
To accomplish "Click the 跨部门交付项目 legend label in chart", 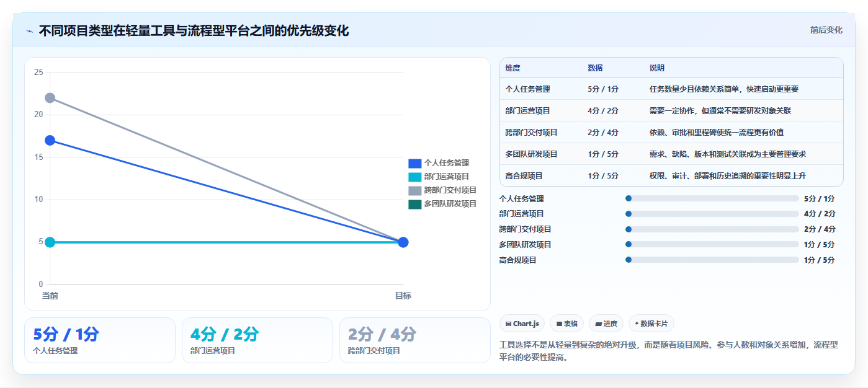I will coord(450,190).
